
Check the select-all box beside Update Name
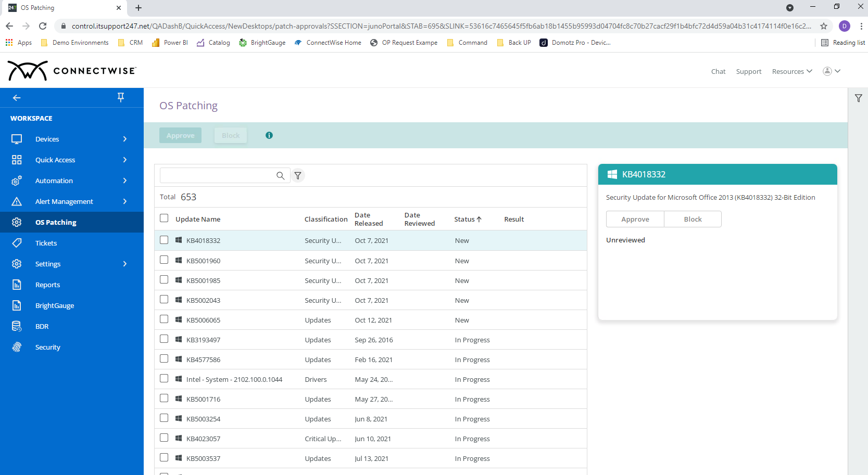[164, 219]
